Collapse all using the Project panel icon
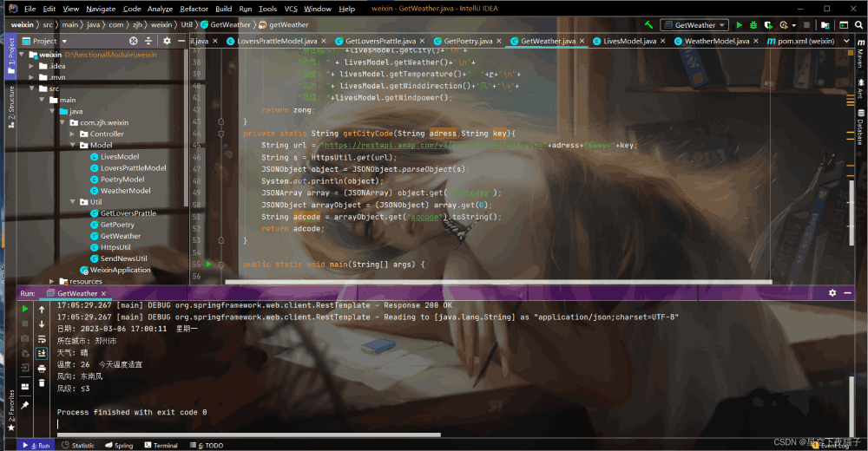The image size is (868, 451). tap(148, 41)
